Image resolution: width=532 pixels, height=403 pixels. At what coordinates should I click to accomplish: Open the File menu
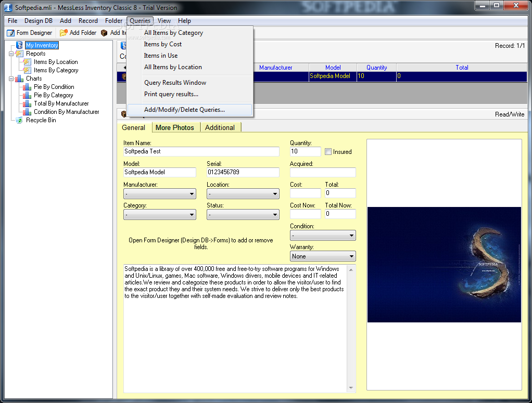[12, 21]
